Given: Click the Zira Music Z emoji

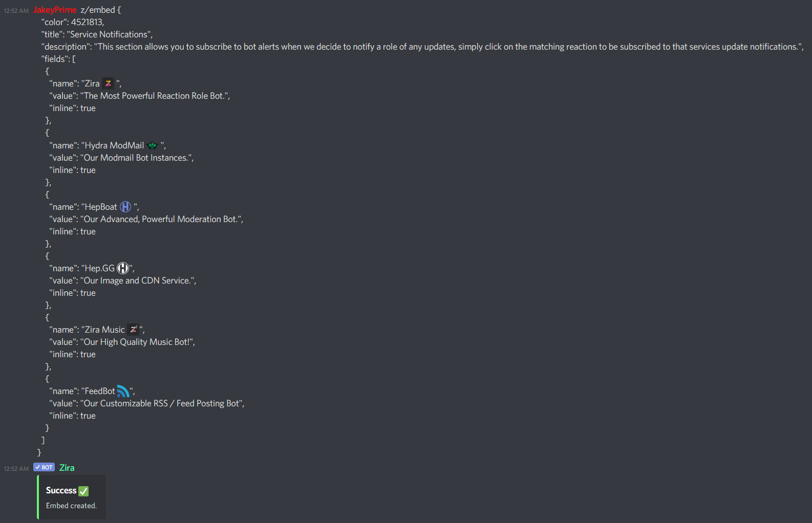Looking at the screenshot, I should pos(133,330).
